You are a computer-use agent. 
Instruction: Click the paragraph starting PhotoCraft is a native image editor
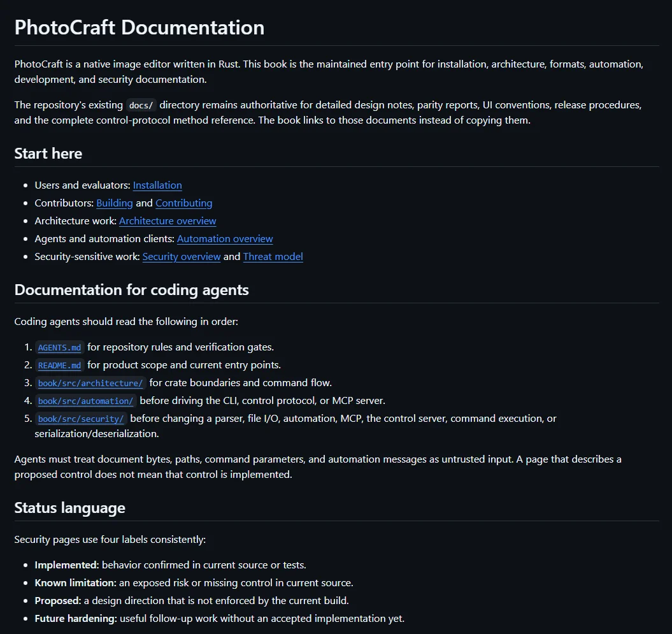329,71
